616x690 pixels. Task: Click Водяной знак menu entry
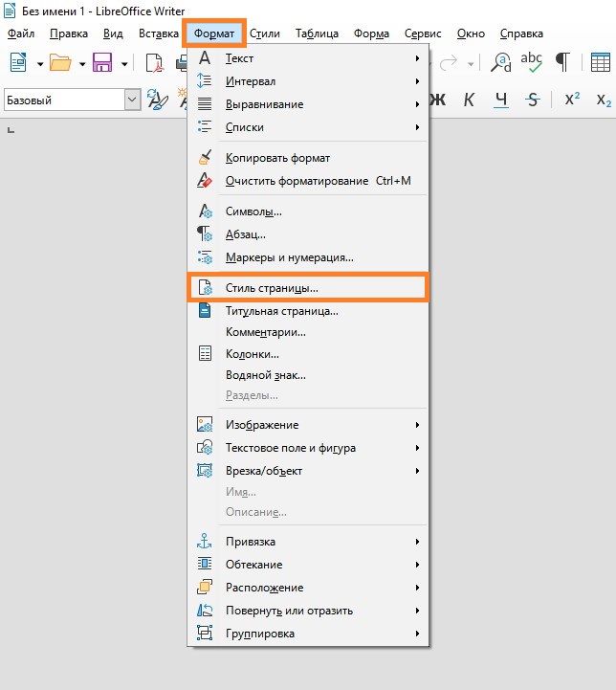[x=265, y=375]
